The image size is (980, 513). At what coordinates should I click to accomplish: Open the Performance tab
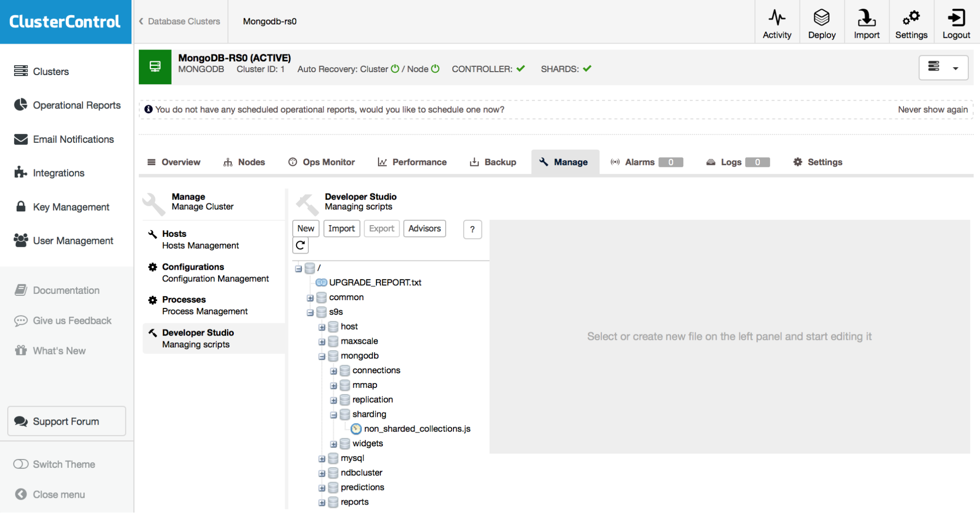pyautogui.click(x=412, y=162)
